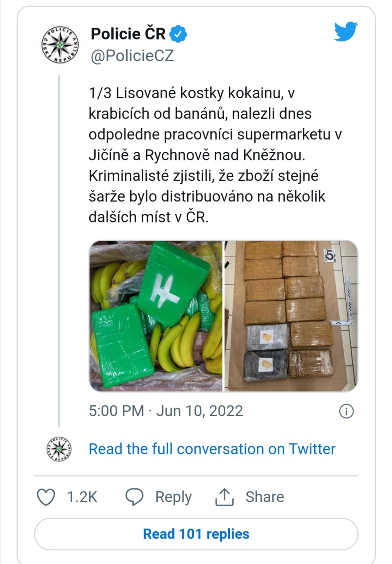The width and height of the screenshot is (392, 564).
Task: Open the tweet info circle icon
Action: tap(346, 411)
